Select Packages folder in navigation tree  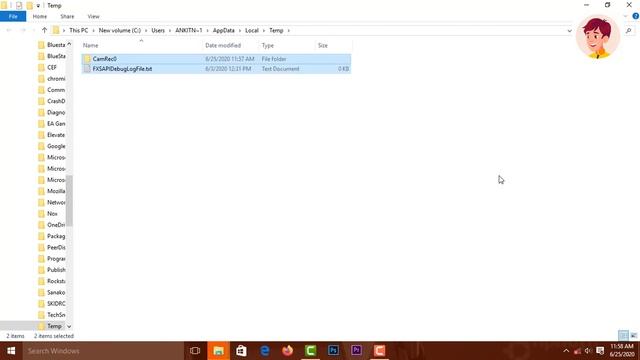pos(52,236)
